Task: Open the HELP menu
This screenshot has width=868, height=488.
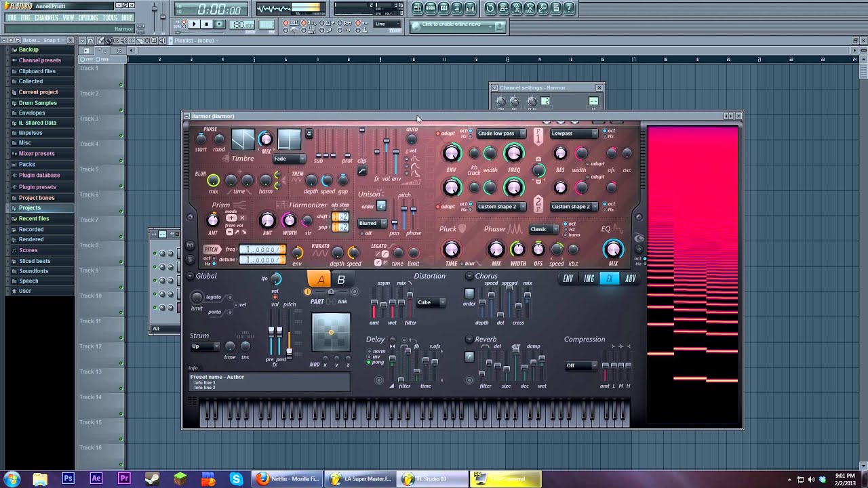Action: point(127,18)
